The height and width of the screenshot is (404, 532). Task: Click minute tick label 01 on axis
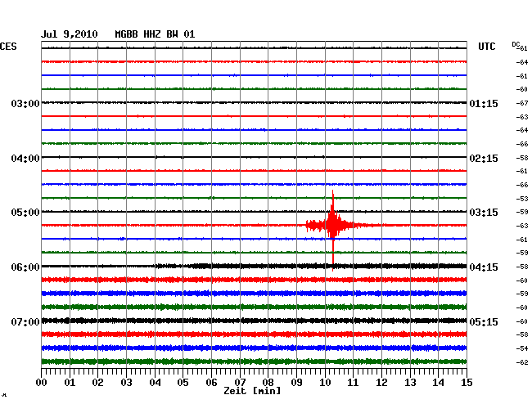pos(70,383)
